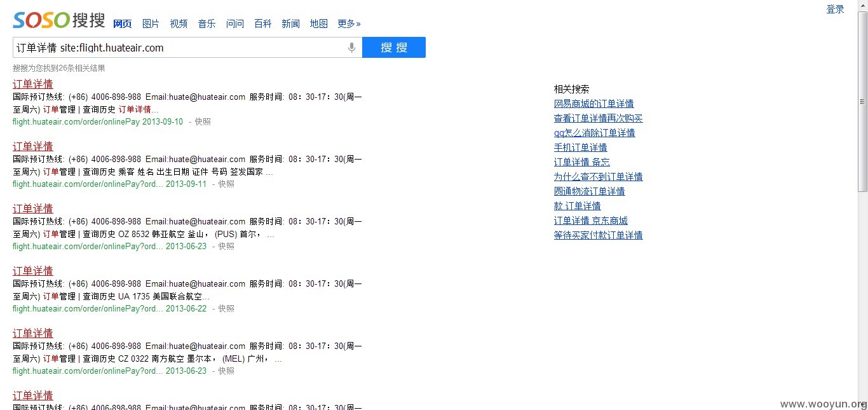Open 订单详情 result mentioning OZ 8532
This screenshot has height=410, width=868.
coord(33,208)
